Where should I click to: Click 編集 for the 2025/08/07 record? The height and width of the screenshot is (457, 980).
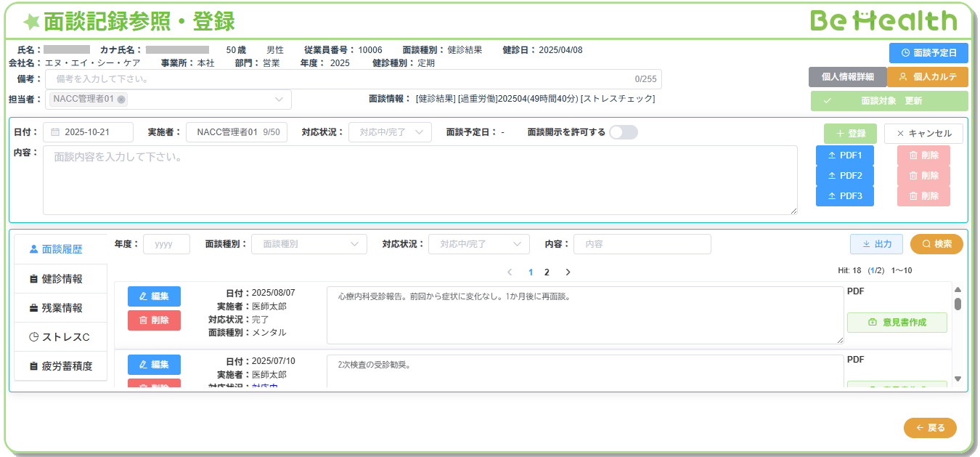(154, 296)
